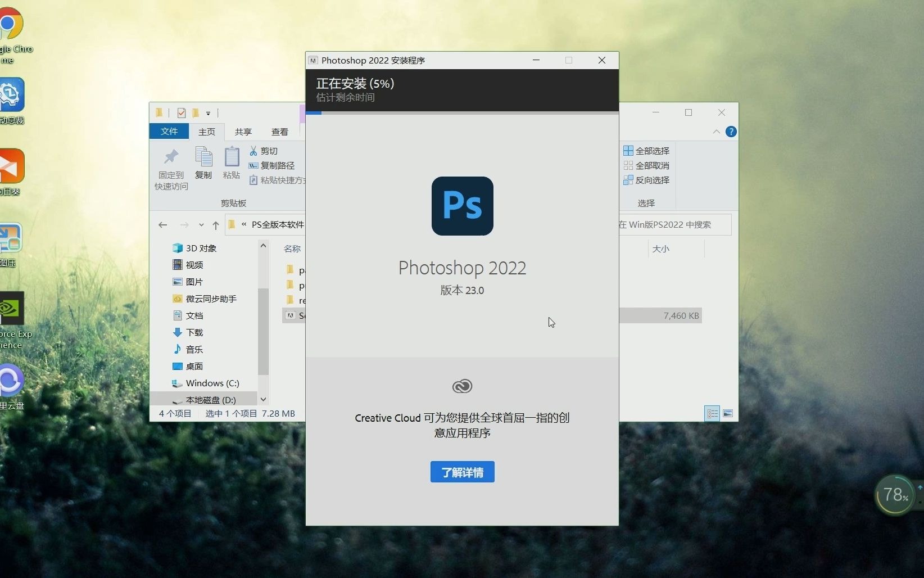Click 粘贴快捷方式 in the ribbon
This screenshot has width=924, height=578.
(277, 180)
